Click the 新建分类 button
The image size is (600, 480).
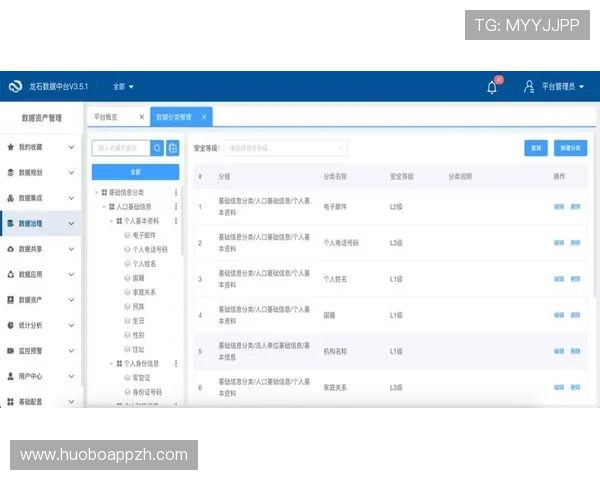(570, 148)
